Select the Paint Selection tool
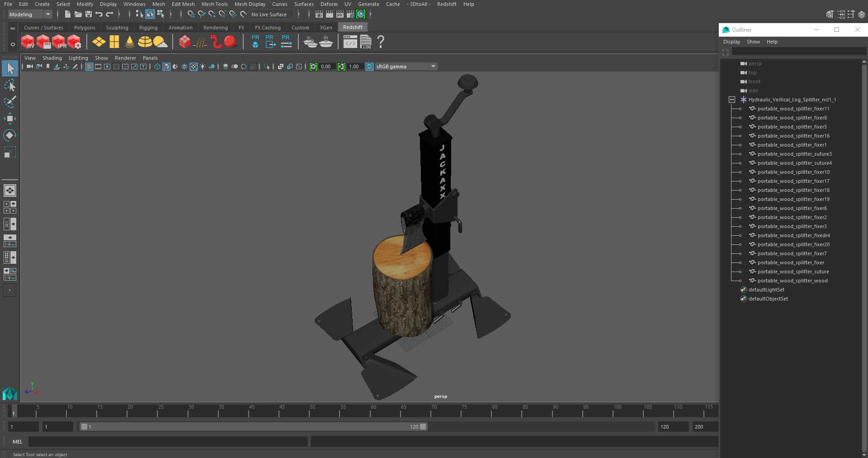This screenshot has width=868, height=458. 9,102
